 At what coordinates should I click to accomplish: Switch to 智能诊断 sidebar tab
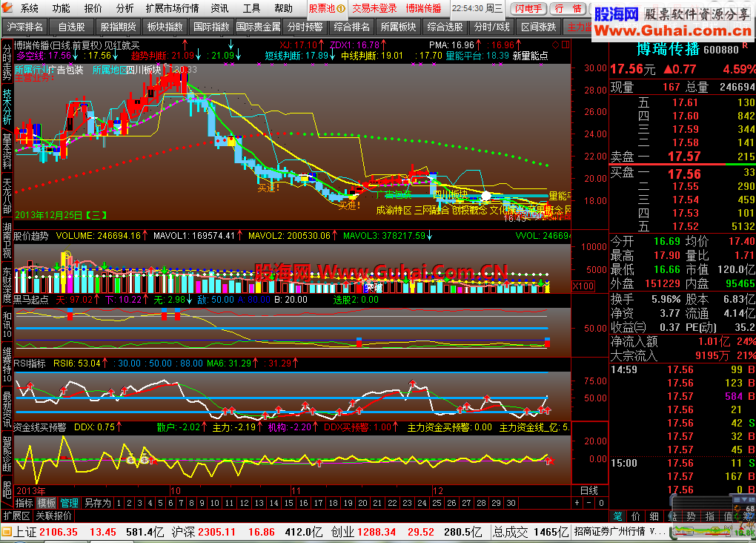tap(7, 454)
